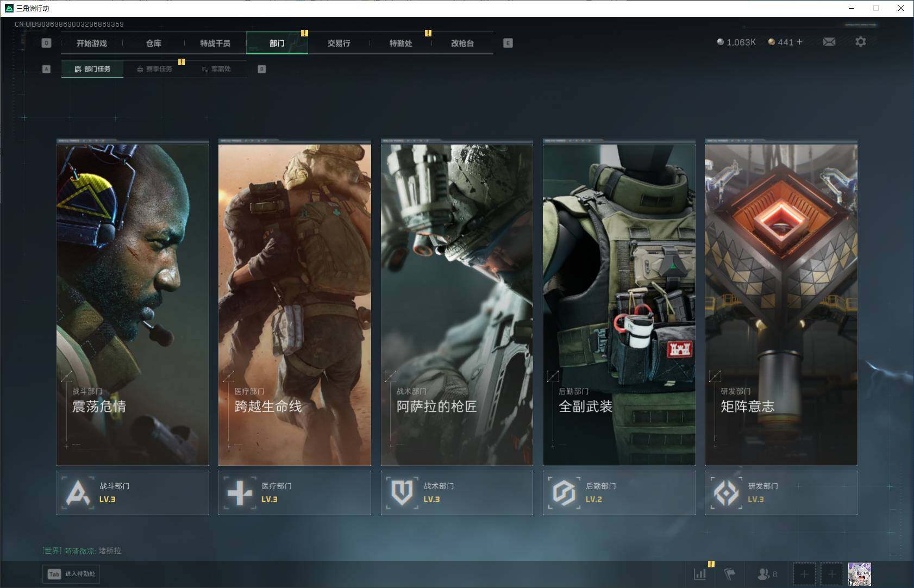
Task: Open the friends list icon
Action: [x=766, y=574]
